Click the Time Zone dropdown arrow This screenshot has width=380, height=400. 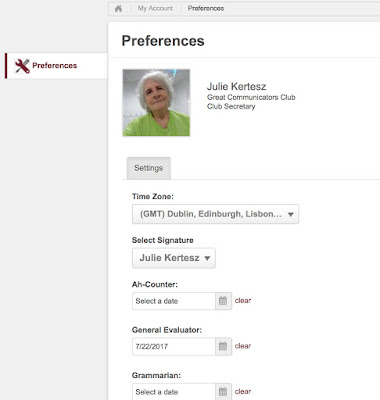coord(291,214)
